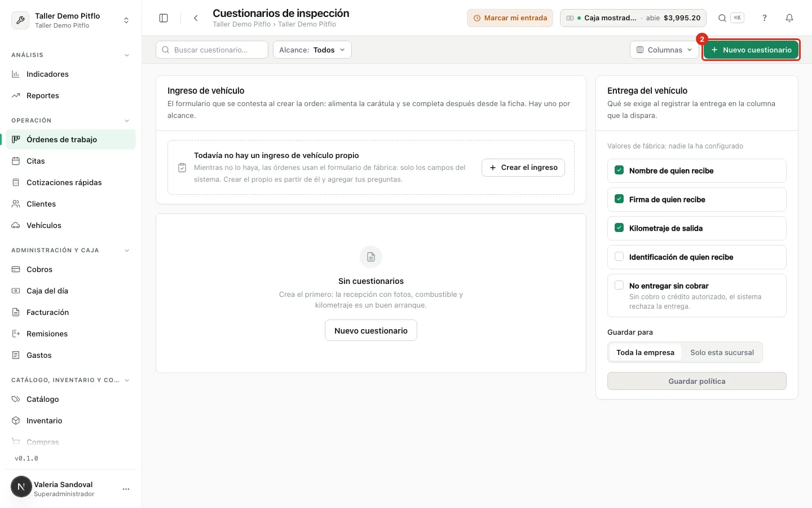Open the help question mark icon
812x508 pixels.
coord(765,18)
